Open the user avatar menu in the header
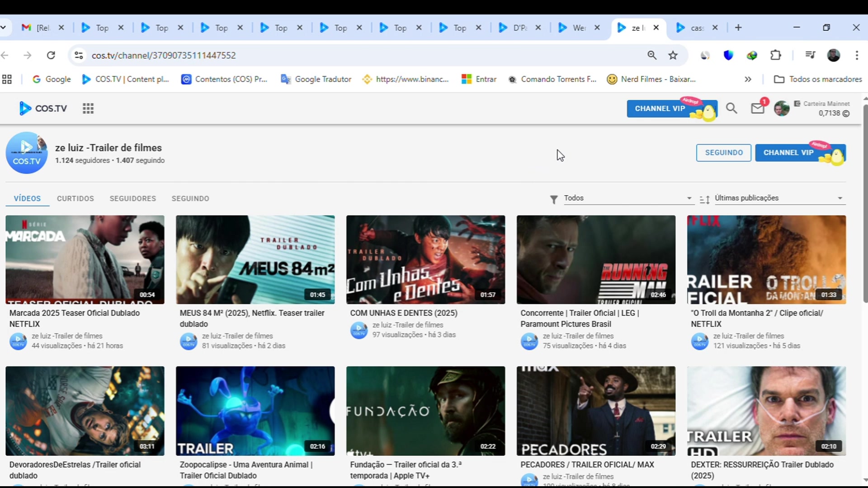The width and height of the screenshot is (868, 488). [x=782, y=108]
